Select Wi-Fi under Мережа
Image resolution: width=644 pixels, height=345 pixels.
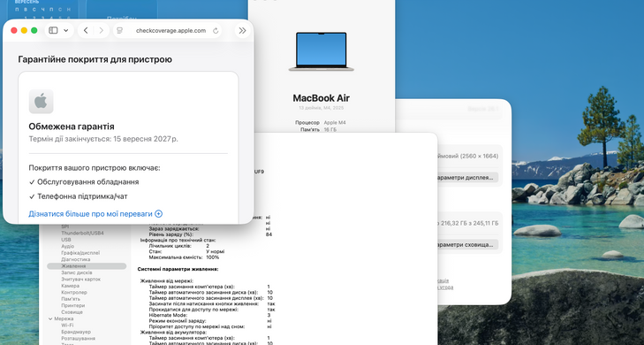[x=67, y=326]
